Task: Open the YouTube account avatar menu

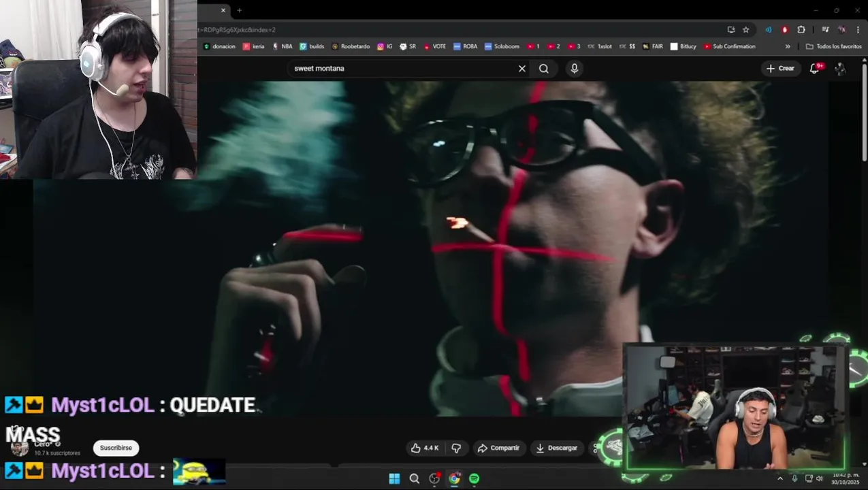Action: (840, 69)
